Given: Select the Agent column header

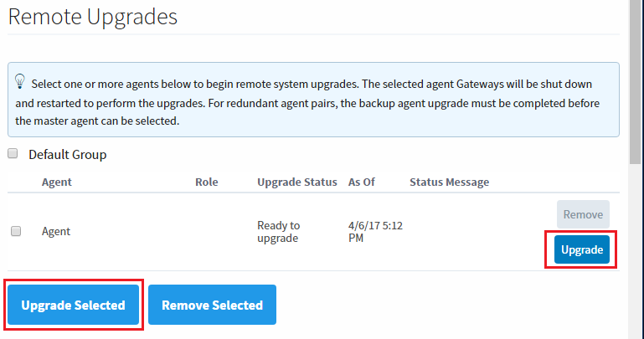Looking at the screenshot, I should point(57,182).
